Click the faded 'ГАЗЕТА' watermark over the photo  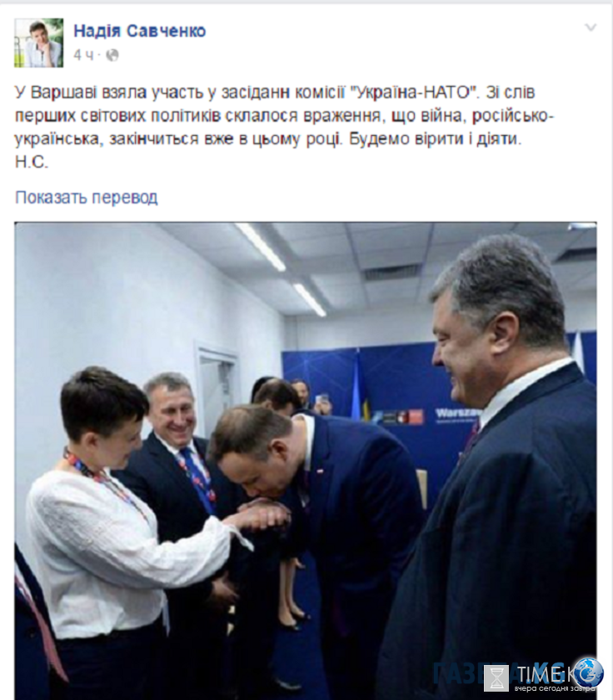[460, 672]
